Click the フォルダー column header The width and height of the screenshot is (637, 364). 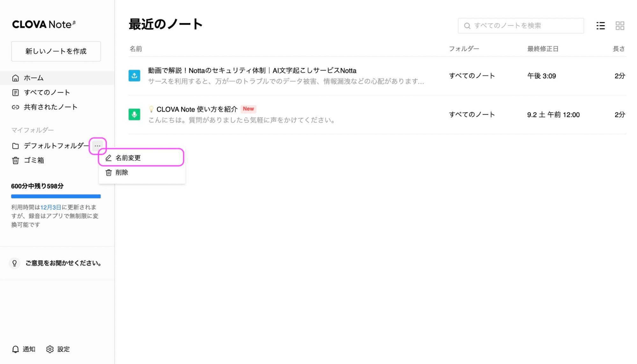click(x=464, y=49)
